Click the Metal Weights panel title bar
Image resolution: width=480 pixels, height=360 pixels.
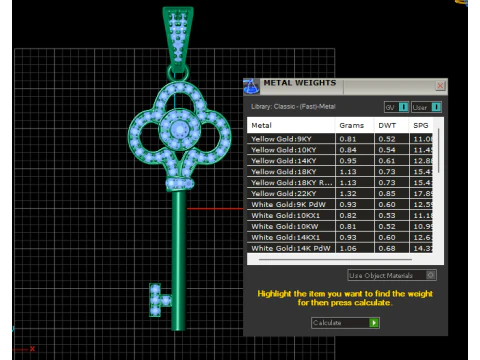point(345,86)
